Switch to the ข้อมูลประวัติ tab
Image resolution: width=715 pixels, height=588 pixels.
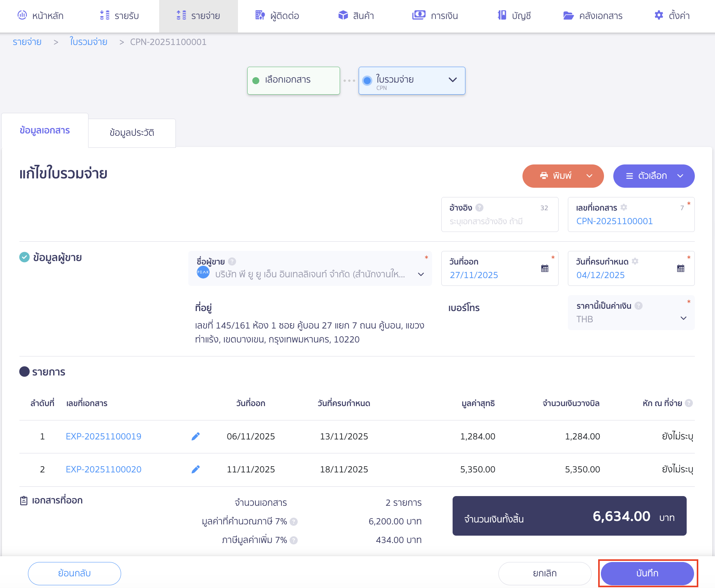click(x=132, y=133)
